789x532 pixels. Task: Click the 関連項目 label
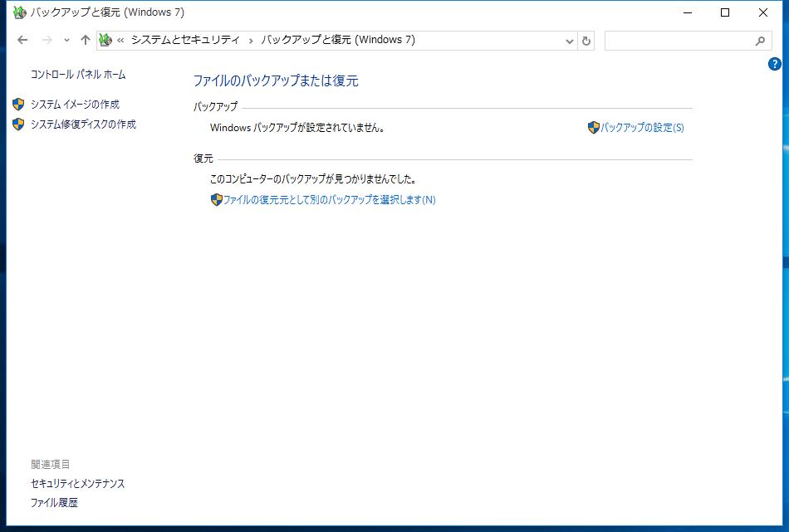(51, 464)
